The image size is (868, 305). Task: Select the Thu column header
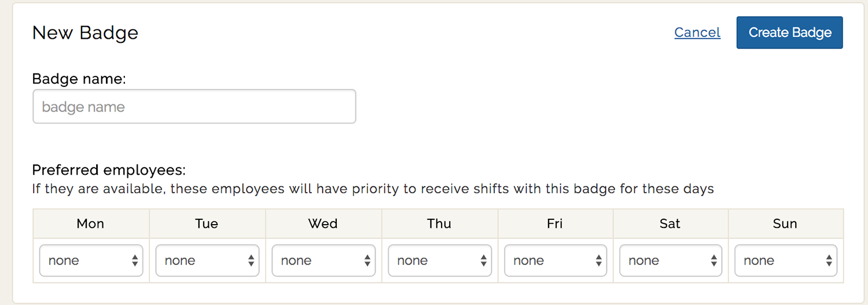439,224
